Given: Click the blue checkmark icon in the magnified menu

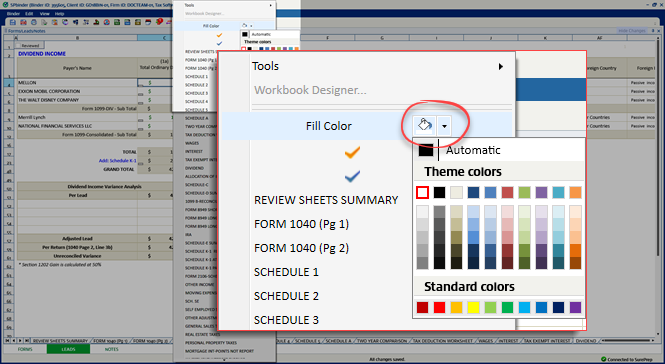Looking at the screenshot, I should (352, 176).
